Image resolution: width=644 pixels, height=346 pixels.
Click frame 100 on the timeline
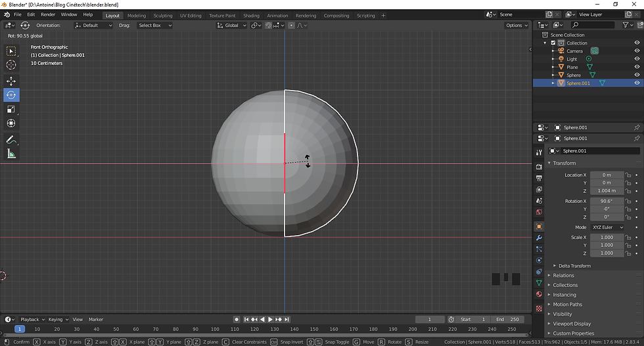point(215,329)
